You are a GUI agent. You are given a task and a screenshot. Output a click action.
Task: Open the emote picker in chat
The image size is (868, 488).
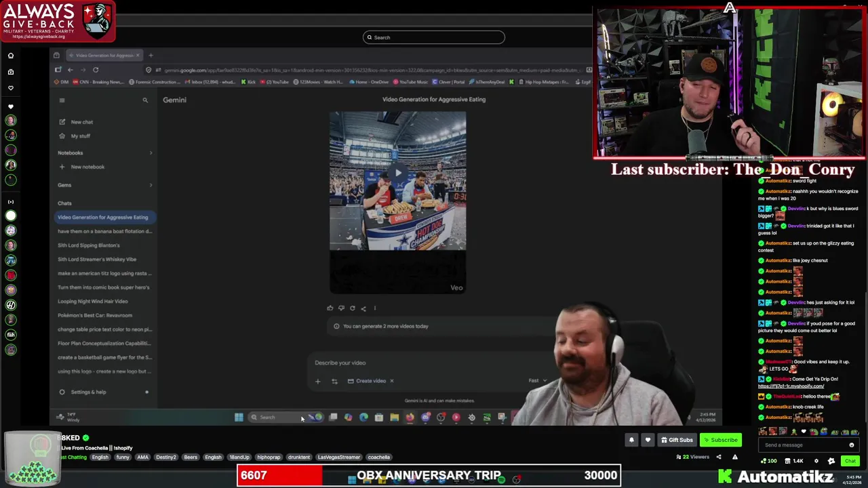coord(852,445)
